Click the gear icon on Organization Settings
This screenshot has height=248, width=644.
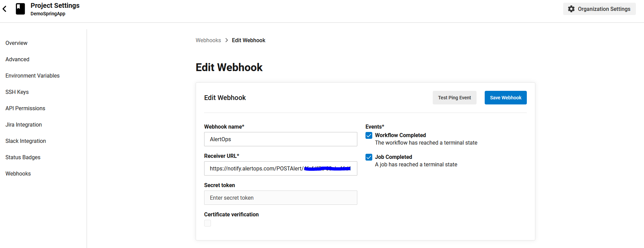(571, 9)
